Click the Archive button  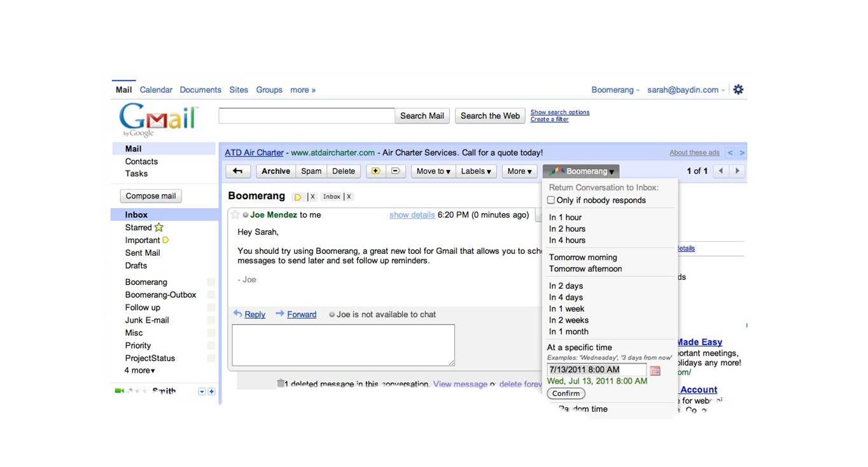(x=276, y=171)
